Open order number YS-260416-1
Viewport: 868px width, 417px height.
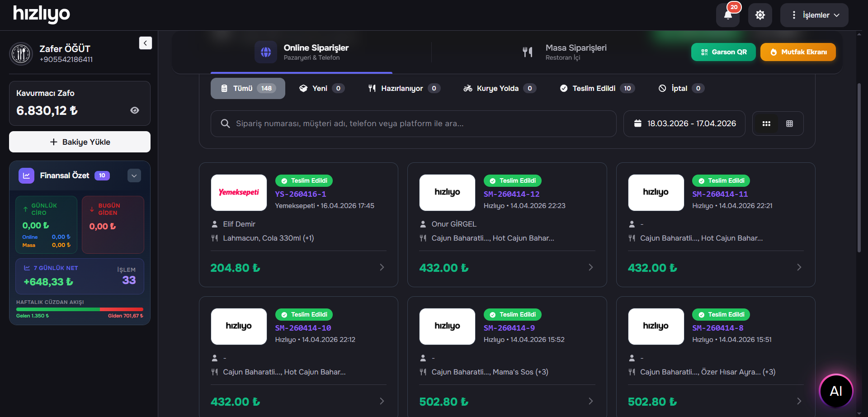point(301,194)
